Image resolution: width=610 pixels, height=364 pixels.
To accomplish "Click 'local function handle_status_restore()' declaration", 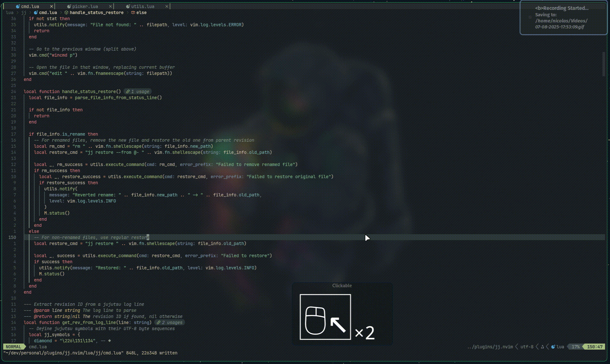I will click(x=72, y=91).
